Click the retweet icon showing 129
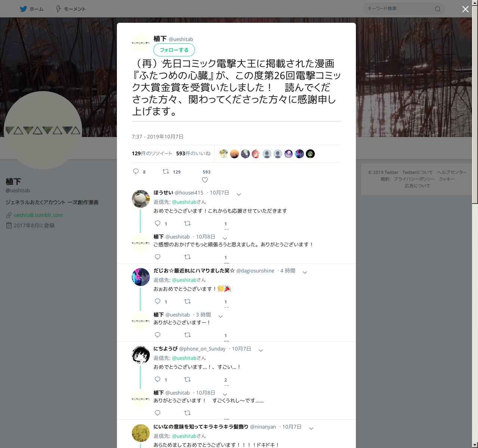Image resolution: width=478 pixels, height=448 pixels. click(165, 171)
